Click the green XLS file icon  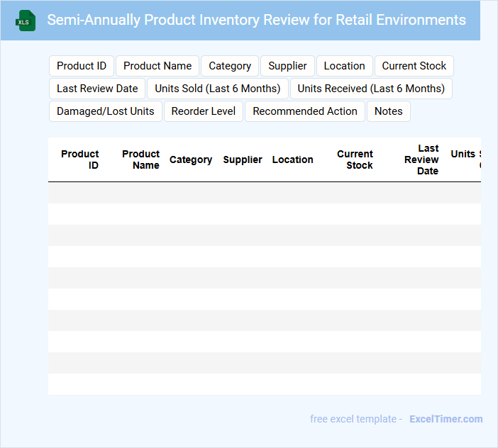pyautogui.click(x=26, y=21)
